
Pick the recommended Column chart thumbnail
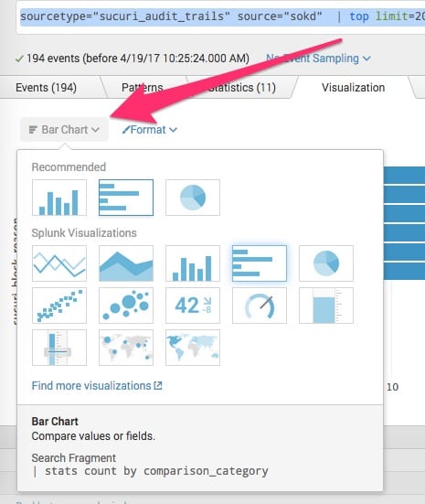click(x=59, y=198)
